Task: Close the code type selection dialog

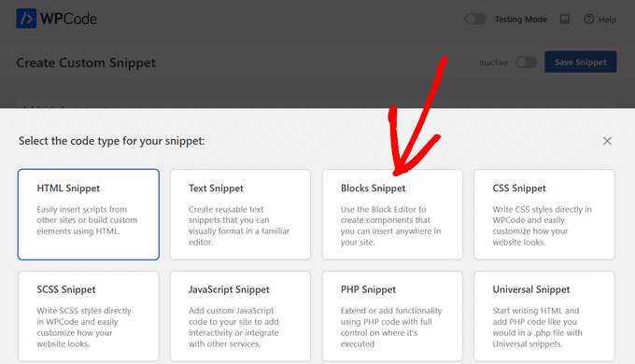Action: click(x=607, y=141)
